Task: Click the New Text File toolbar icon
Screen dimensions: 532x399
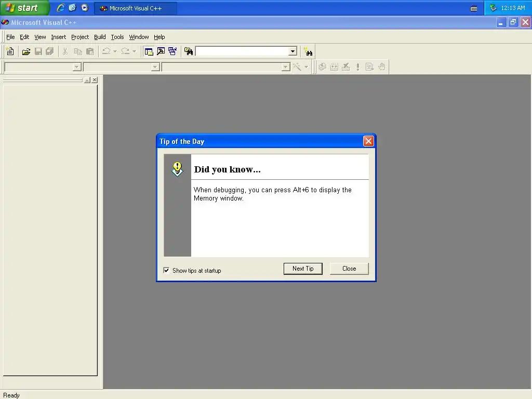Action: pyautogui.click(x=10, y=51)
